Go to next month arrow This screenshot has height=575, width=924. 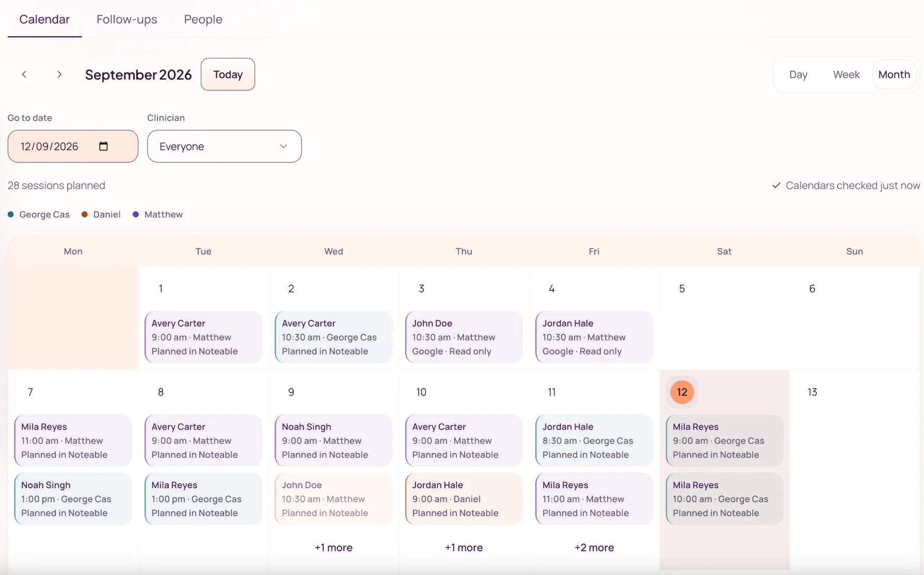(59, 74)
